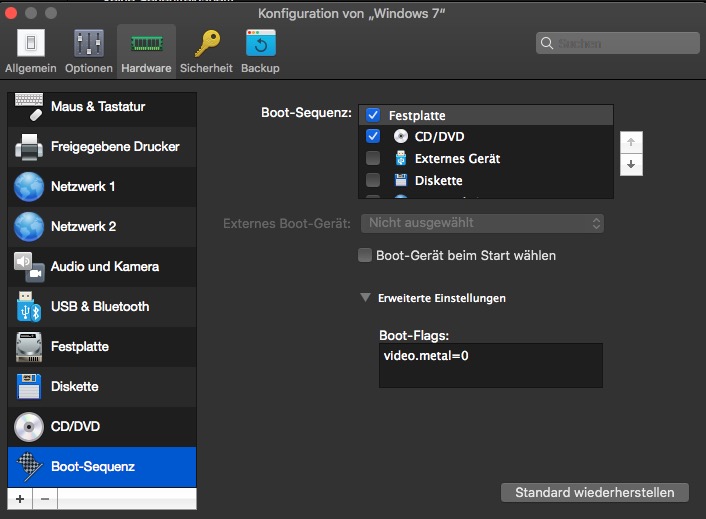Screen dimensions: 706x519
Task: Click the CD/DVD disc icon in boot list
Action: click(401, 136)
